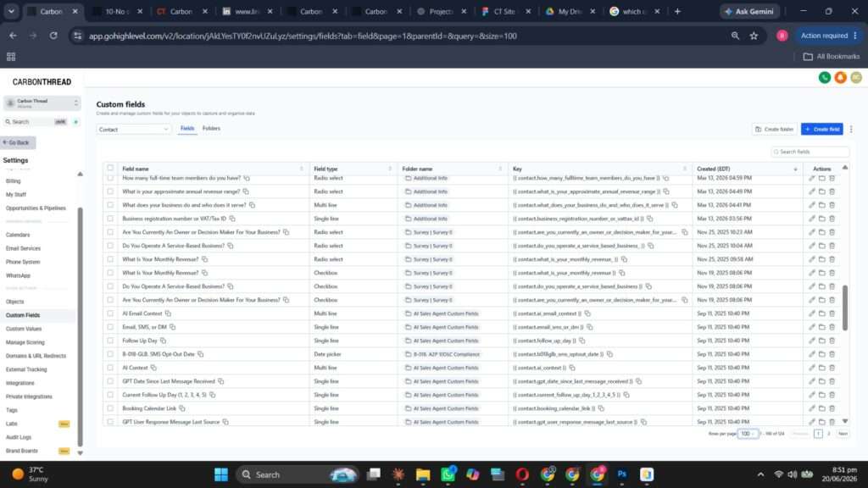
Task: Open the Windows Start menu
Action: [221, 474]
